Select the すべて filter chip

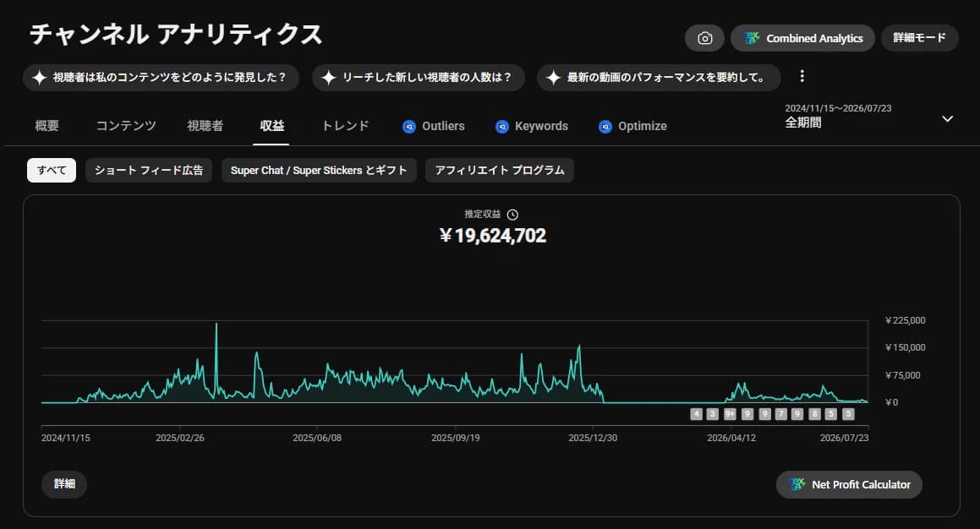(x=52, y=170)
